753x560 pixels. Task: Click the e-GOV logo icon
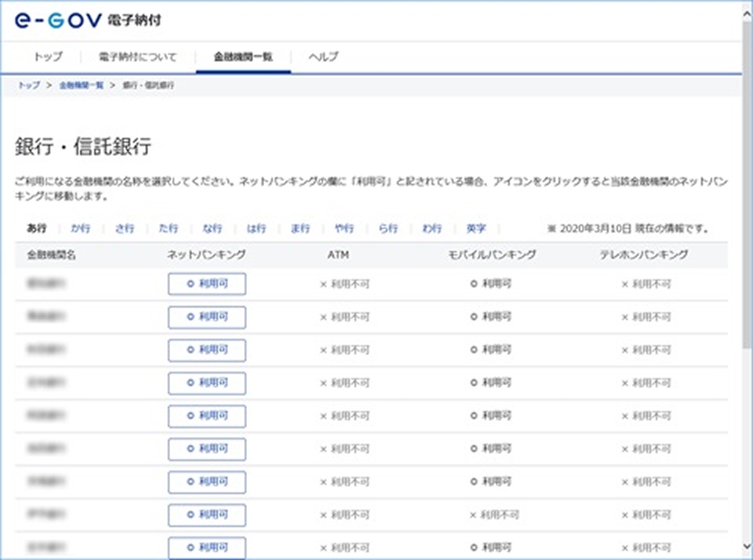pyautogui.click(x=53, y=21)
